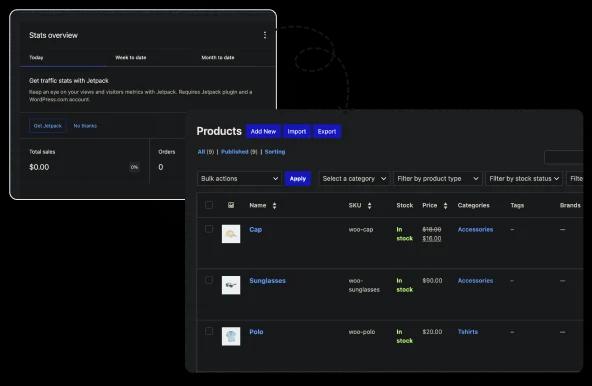Switch to Week to date tab

pos(131,58)
